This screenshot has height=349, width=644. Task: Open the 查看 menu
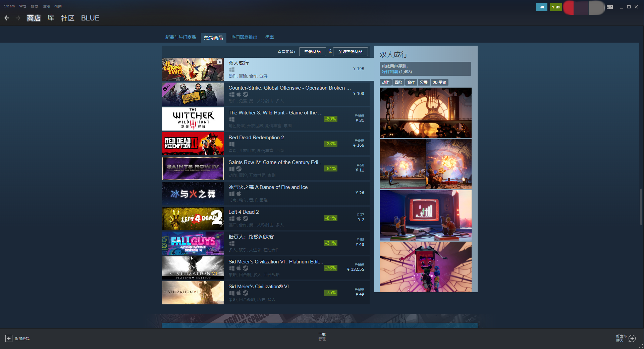pos(23,6)
